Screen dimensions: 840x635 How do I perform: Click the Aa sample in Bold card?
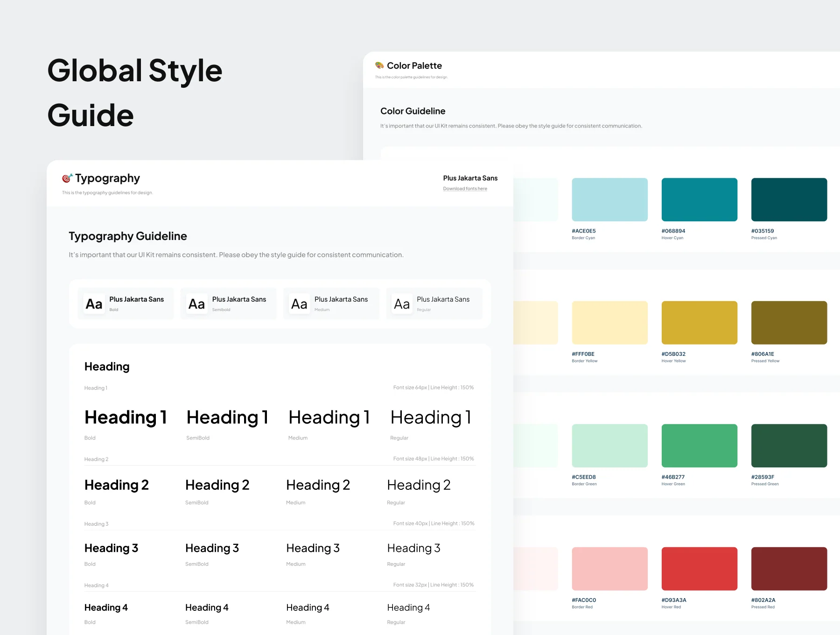coord(94,304)
